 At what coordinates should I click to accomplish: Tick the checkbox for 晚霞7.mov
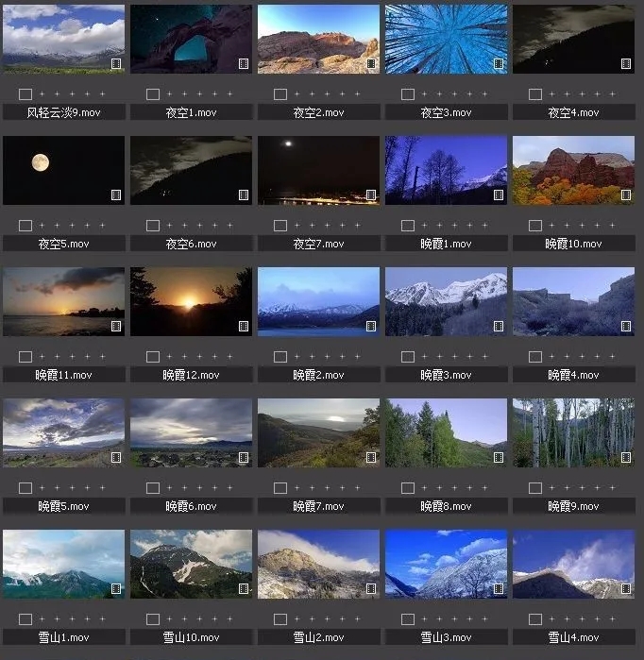pos(280,488)
